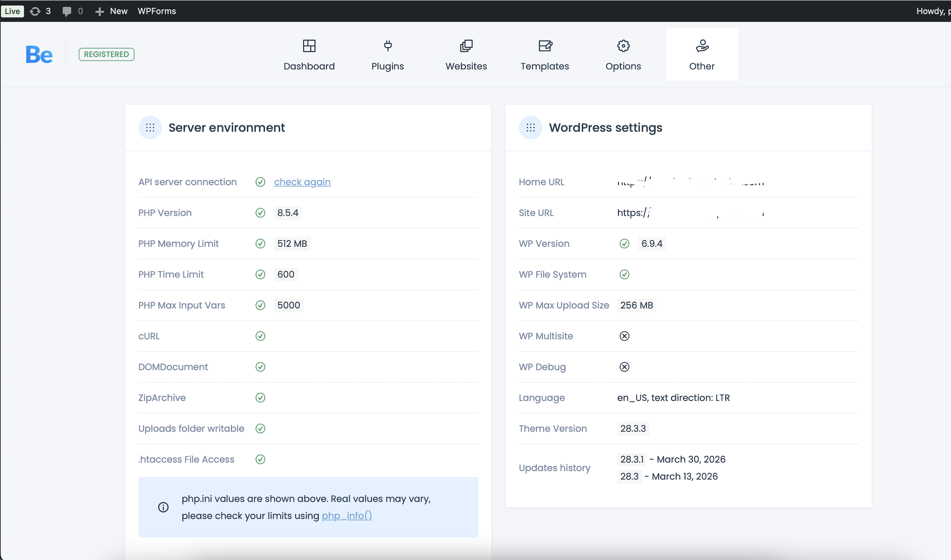Screen dimensions: 951x560
Task: Open the Options gear icon
Action: pos(623,46)
